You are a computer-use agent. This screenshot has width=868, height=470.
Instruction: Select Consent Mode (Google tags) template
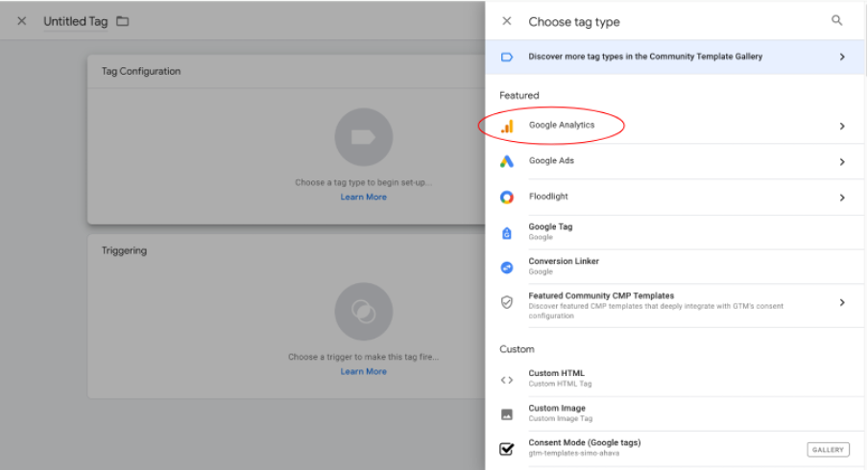tap(675, 449)
